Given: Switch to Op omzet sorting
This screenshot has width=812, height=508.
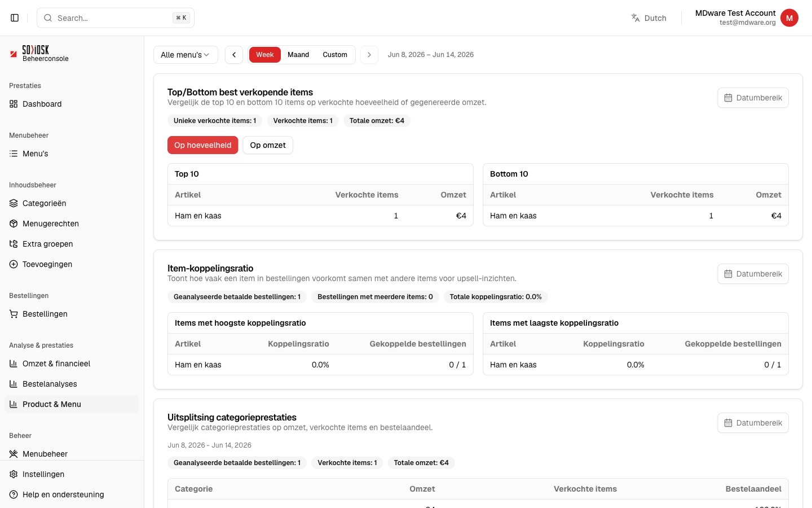Looking at the screenshot, I should pos(268,145).
